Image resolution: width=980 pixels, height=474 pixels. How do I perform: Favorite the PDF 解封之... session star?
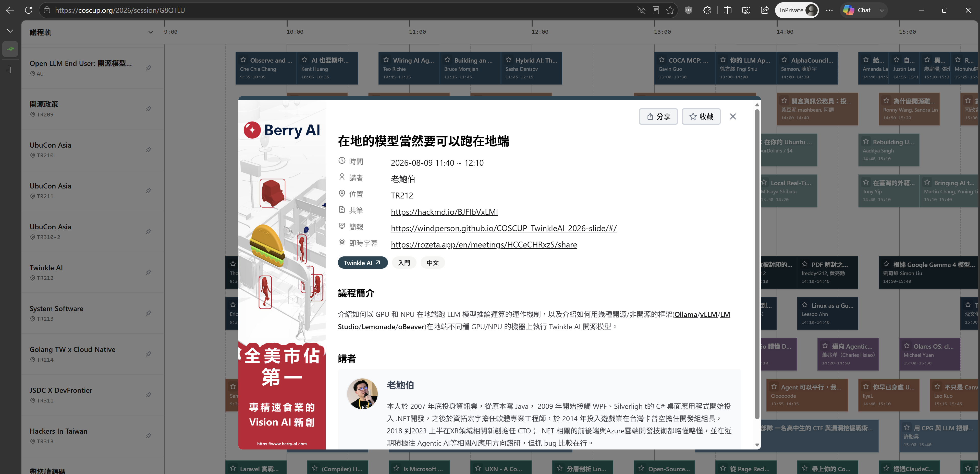pos(805,264)
